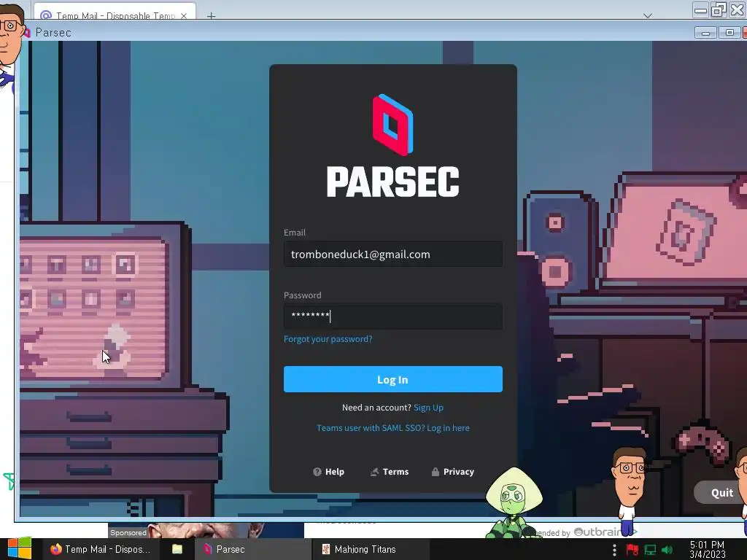Screen dimensions: 747x560
Task: Click the Parsec title bar icon
Action: [26, 32]
